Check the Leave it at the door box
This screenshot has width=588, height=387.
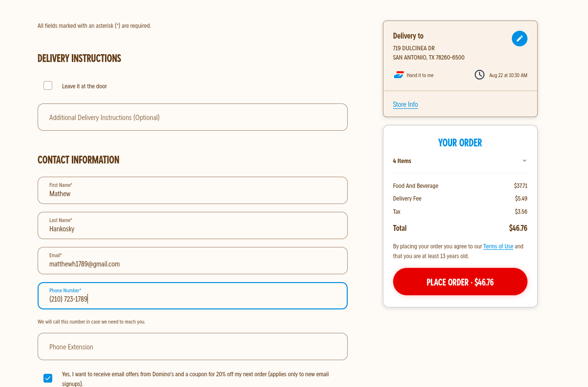pyautogui.click(x=48, y=85)
